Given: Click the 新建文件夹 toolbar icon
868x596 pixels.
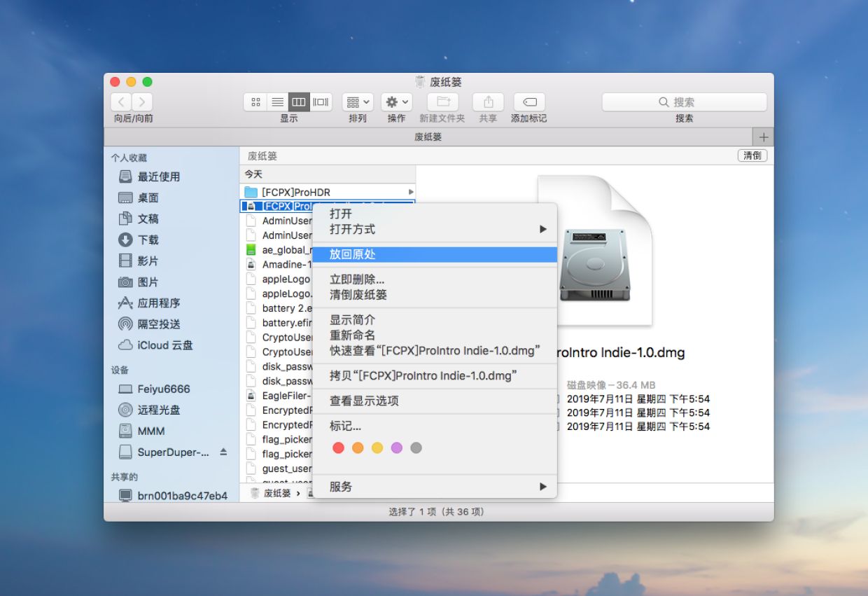Looking at the screenshot, I should (442, 102).
